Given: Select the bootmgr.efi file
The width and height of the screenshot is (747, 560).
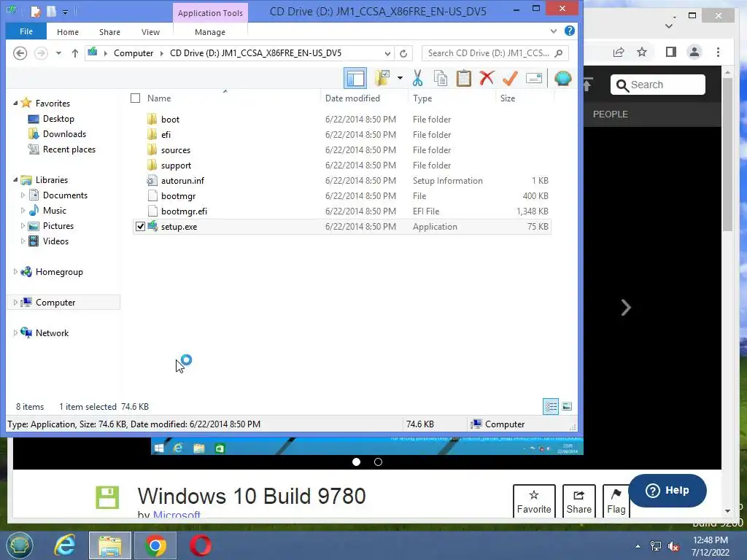Looking at the screenshot, I should point(342,211).
